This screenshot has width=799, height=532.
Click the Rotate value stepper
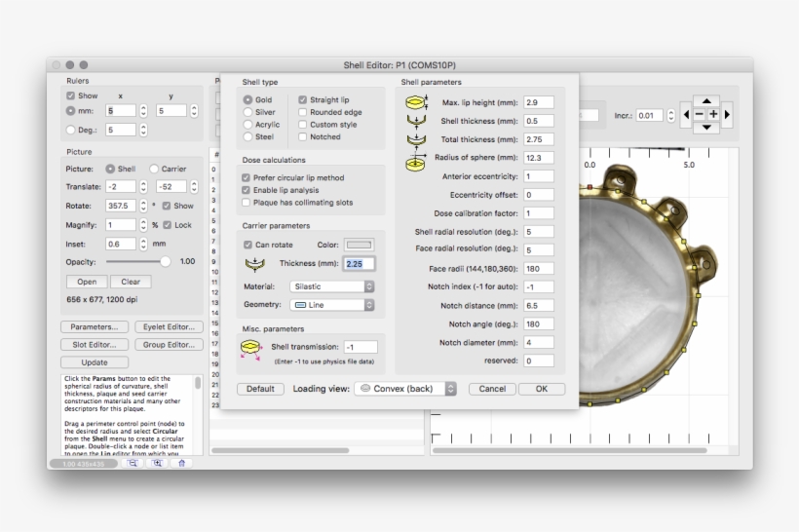click(x=143, y=206)
